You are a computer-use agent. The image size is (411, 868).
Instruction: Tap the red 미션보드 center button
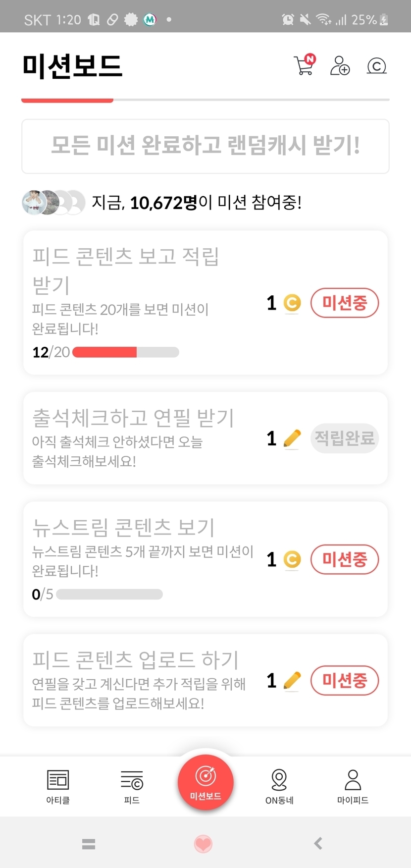tap(205, 782)
